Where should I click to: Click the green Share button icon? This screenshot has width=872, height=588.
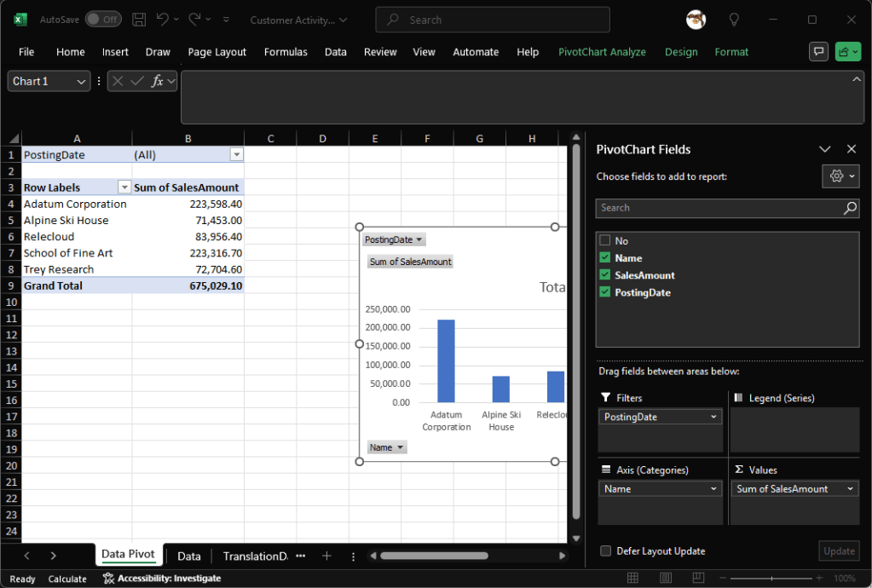click(847, 52)
